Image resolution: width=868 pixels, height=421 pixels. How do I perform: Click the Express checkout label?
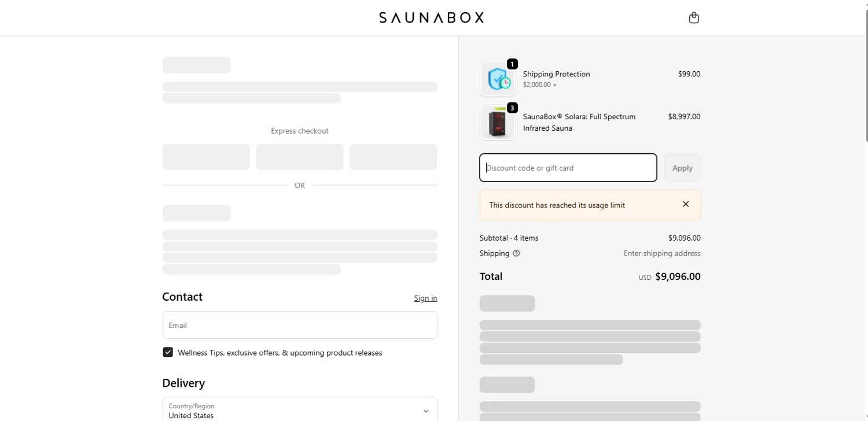coord(300,131)
